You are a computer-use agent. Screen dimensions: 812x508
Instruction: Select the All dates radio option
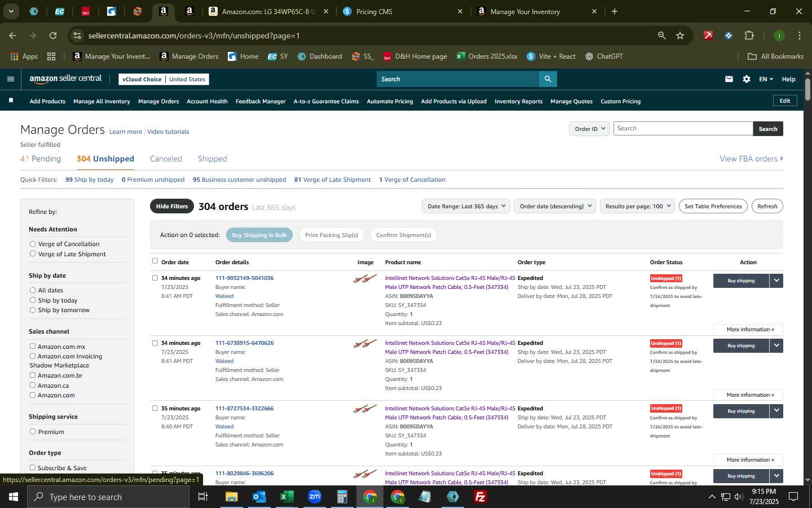[33, 290]
